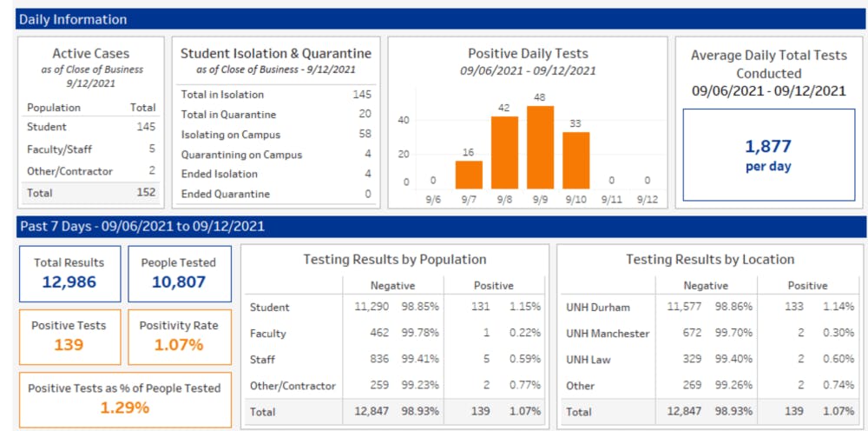Select the 9/10 bar labeled 33
The height and width of the screenshot is (431, 868).
(x=575, y=161)
